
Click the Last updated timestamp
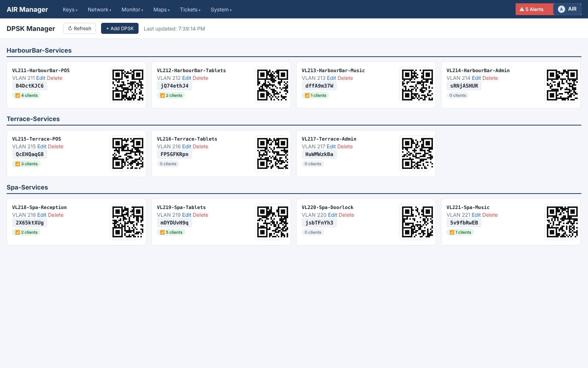click(x=174, y=29)
